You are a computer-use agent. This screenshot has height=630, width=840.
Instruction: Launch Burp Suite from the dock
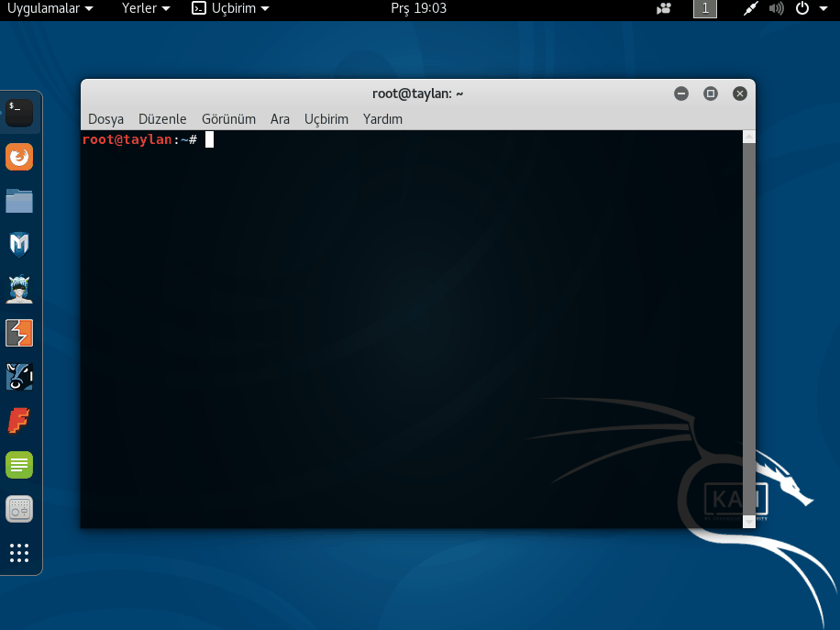pos(19,333)
